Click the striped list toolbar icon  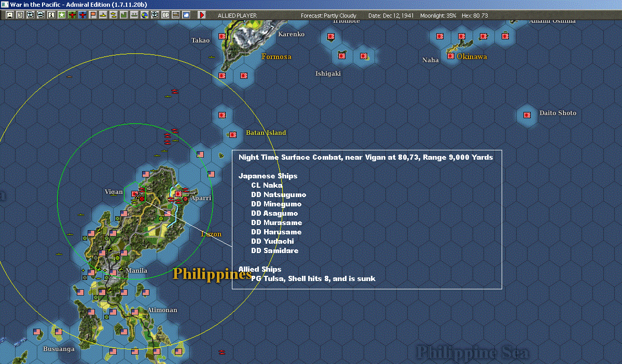176,15
